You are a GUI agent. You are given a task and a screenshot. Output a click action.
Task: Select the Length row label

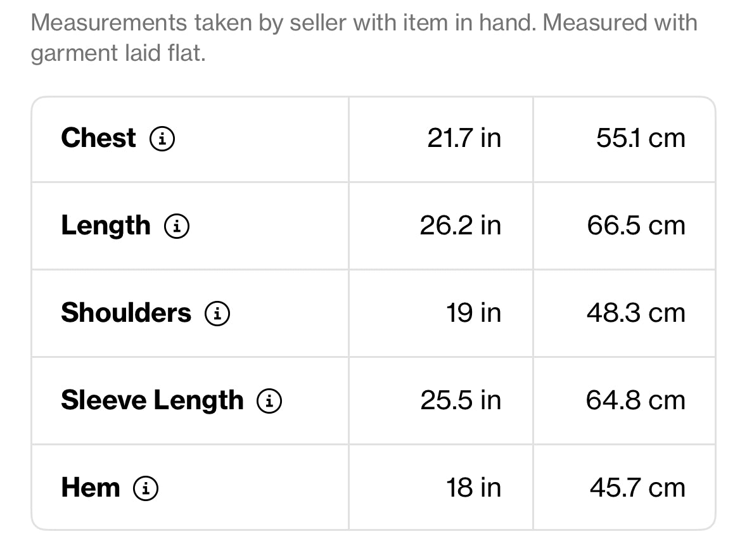click(106, 226)
